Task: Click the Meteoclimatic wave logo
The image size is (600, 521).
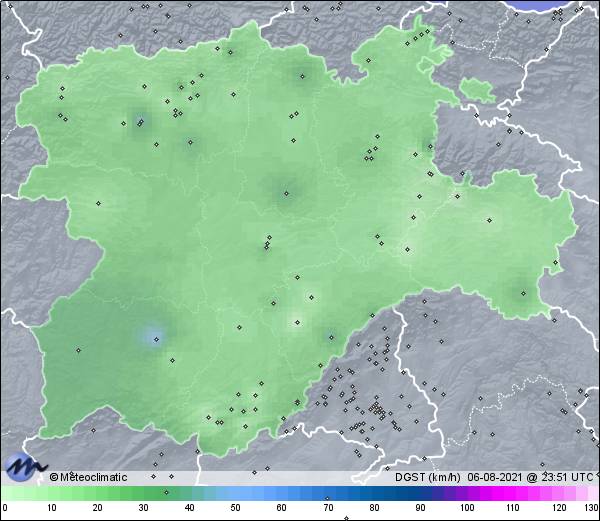Action: (x=24, y=467)
